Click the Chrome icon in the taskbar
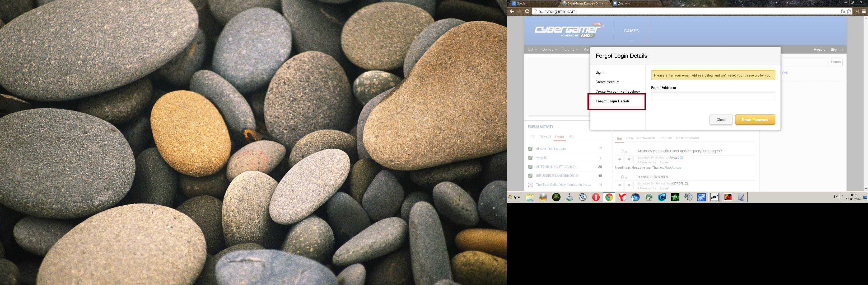The image size is (868, 285). click(x=609, y=197)
